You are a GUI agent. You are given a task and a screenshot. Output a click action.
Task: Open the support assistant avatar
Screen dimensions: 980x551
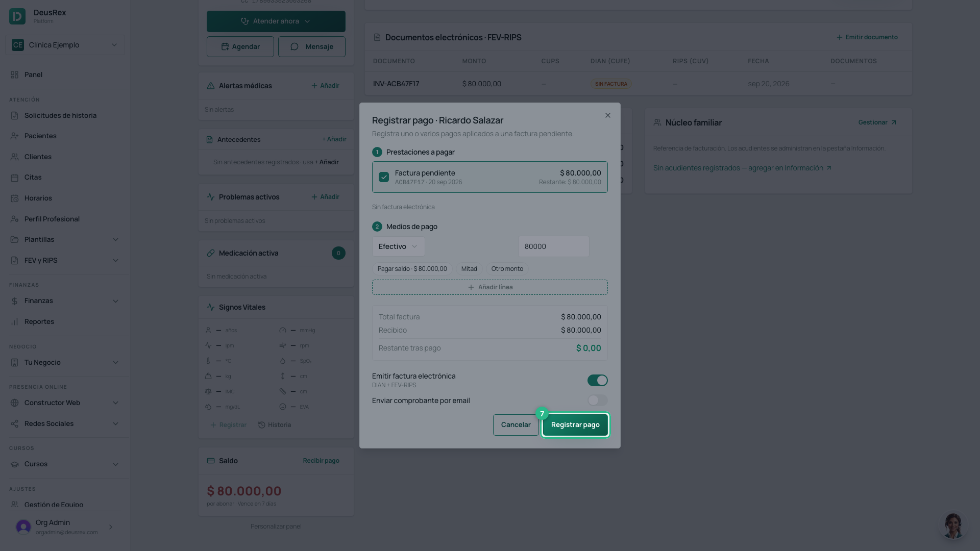(x=953, y=525)
